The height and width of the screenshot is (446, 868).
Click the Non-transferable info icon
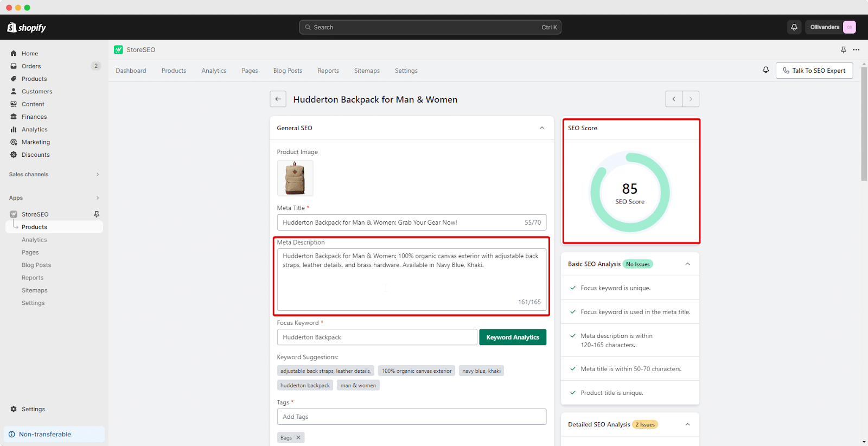coord(12,435)
